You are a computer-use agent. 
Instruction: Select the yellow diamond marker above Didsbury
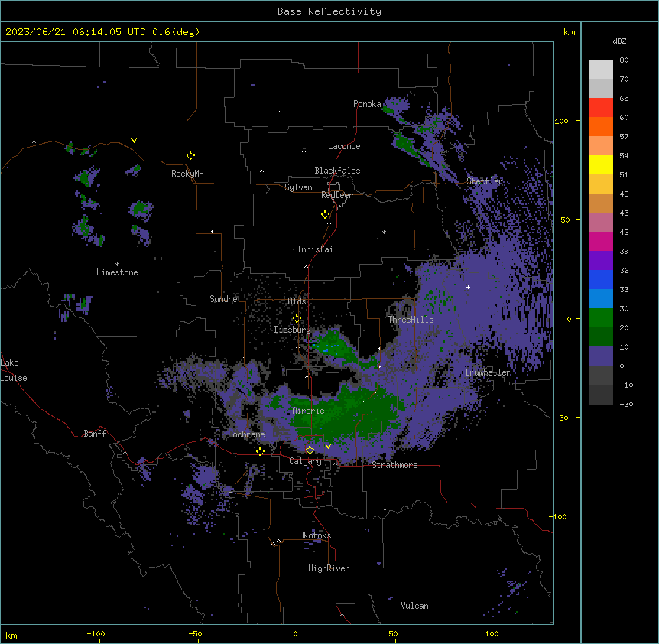(297, 319)
